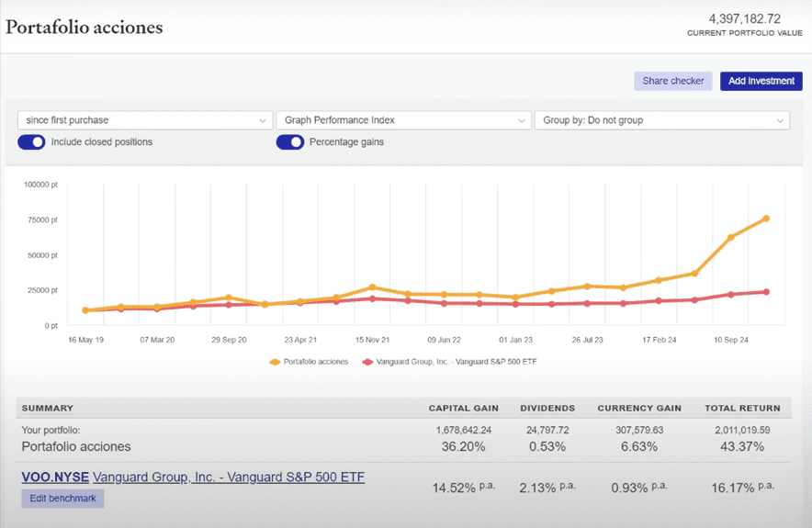Image resolution: width=812 pixels, height=528 pixels.
Task: Select the rightmost red benchmark data point
Action: click(765, 292)
